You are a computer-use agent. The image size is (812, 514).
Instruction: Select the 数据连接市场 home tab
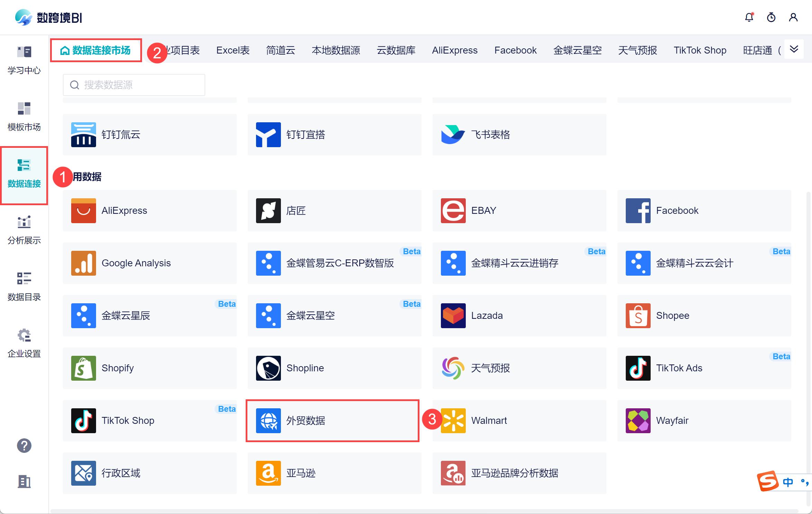click(96, 50)
